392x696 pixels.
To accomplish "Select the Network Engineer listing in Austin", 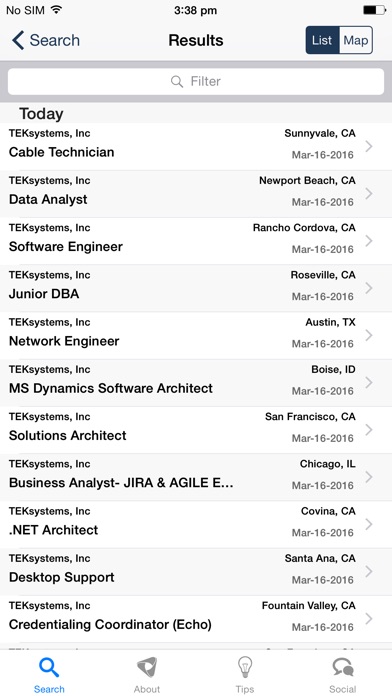I will point(196,336).
